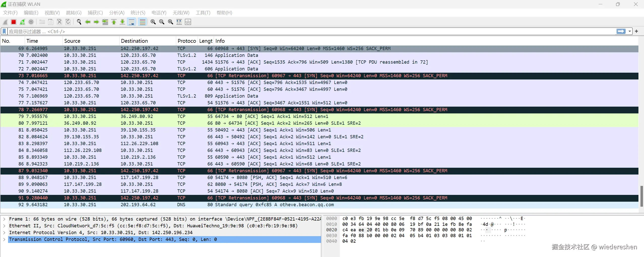Select packet 84 from 112.26.229.108
Image resolution: width=644 pixels, height=257 pixels.
319,150
